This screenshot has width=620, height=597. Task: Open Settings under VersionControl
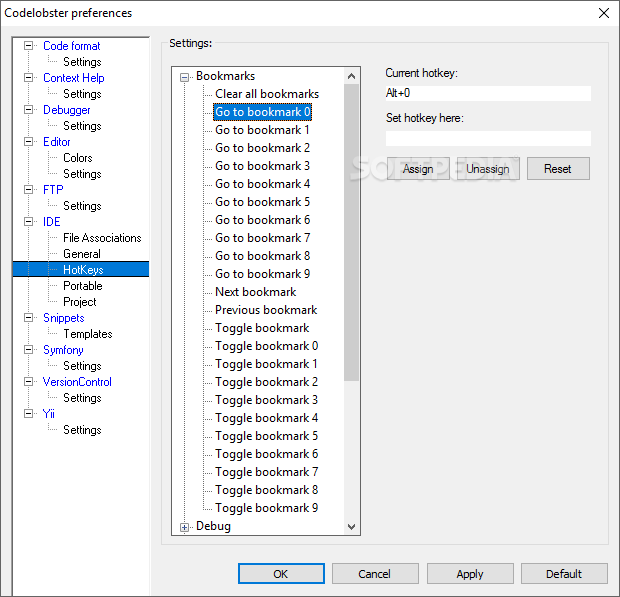point(82,398)
